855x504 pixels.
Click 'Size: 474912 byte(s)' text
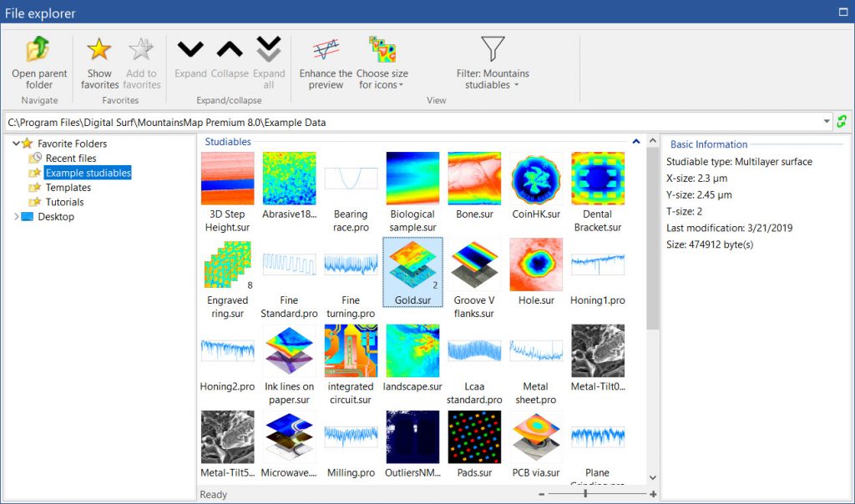pos(710,244)
